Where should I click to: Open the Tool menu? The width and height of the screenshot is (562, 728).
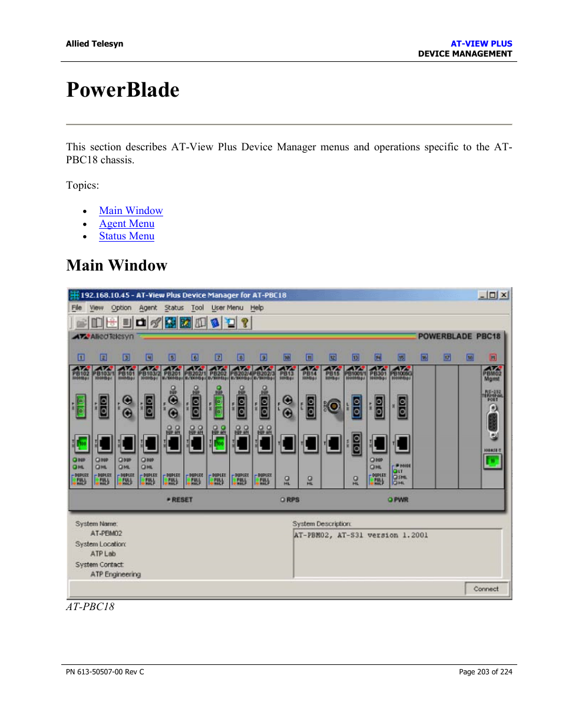(x=197, y=308)
